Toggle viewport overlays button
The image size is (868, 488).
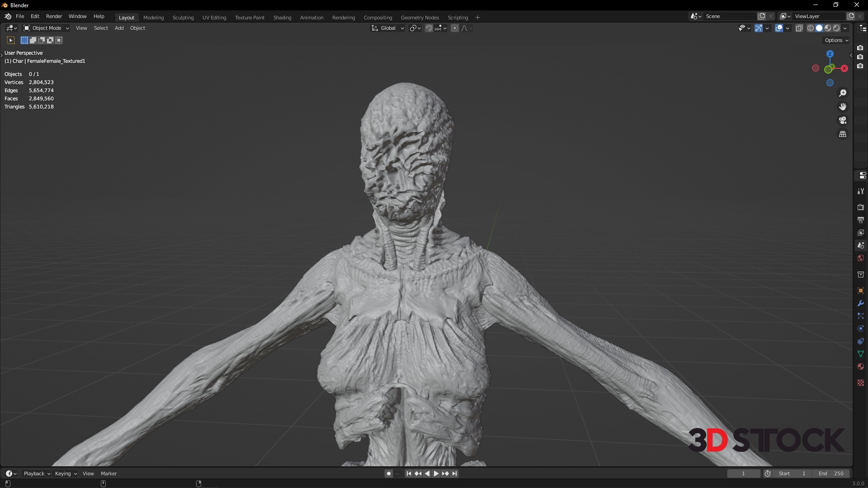click(x=779, y=28)
